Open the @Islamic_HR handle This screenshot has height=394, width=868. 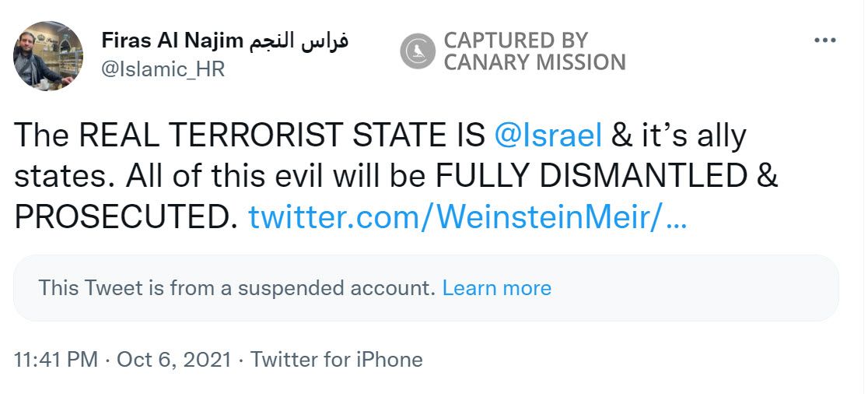point(163,69)
